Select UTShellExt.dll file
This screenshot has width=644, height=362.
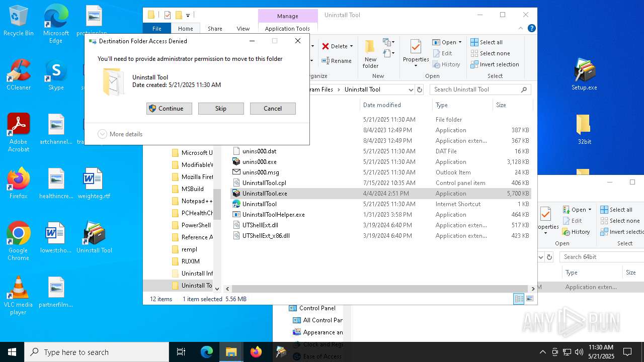tap(381, 225)
